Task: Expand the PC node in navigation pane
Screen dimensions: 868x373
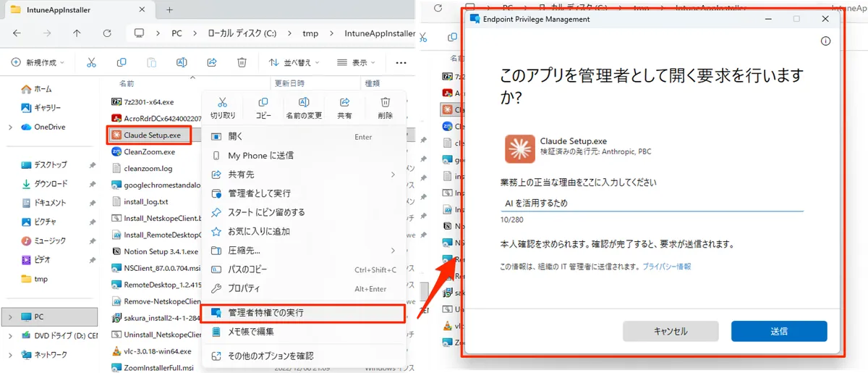Action: pos(10,317)
